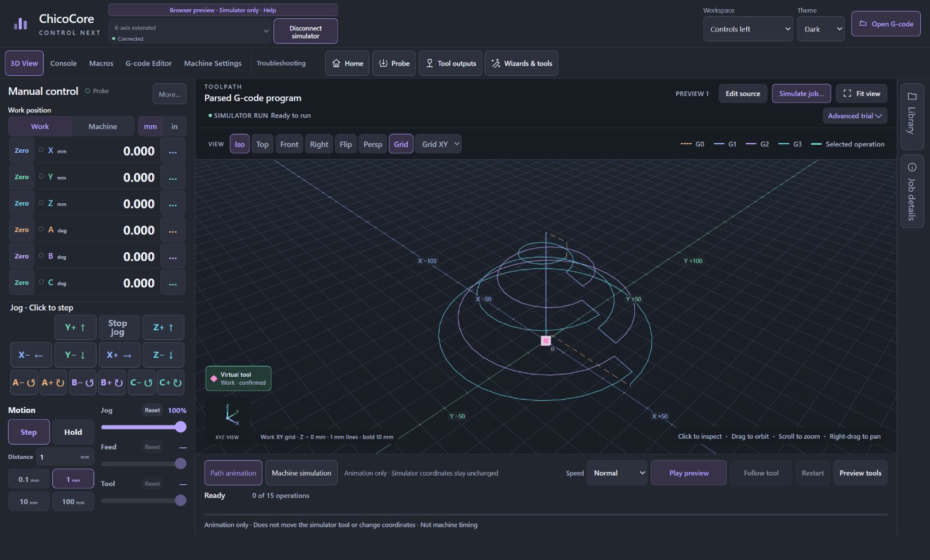The height and width of the screenshot is (560, 930).
Task: Jog Y+ up arrow button
Action: point(75,327)
